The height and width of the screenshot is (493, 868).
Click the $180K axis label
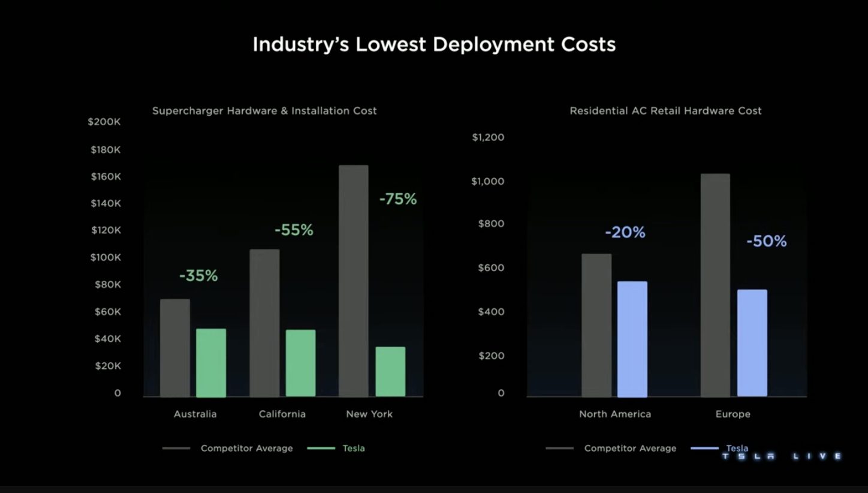coord(106,149)
